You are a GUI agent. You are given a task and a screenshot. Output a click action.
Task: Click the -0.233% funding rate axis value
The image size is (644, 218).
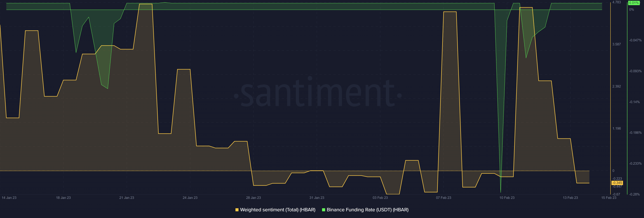pyautogui.click(x=635, y=163)
